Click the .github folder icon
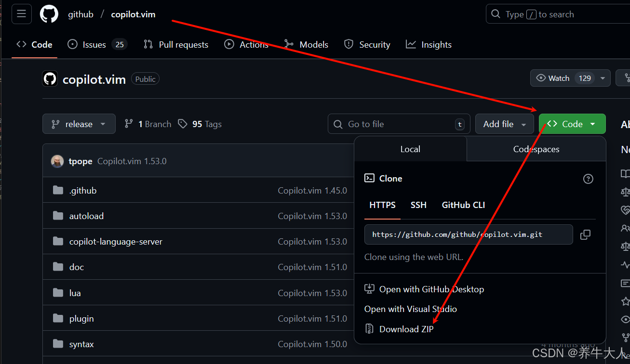 click(x=58, y=190)
